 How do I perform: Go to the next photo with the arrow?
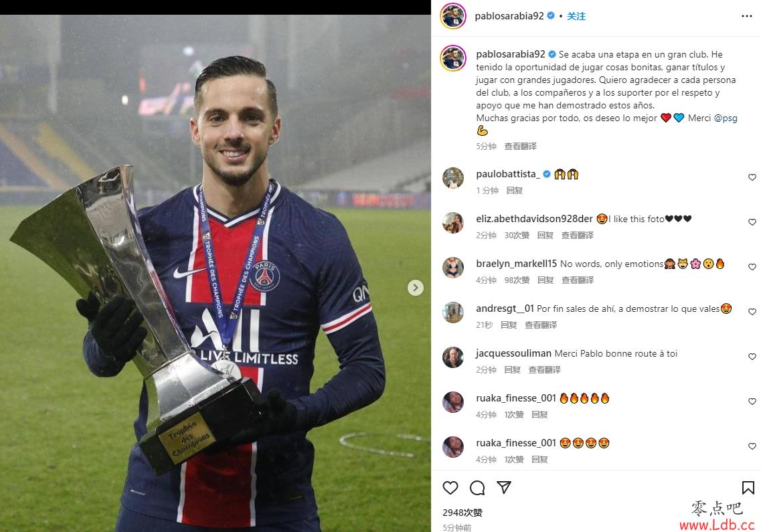click(x=416, y=287)
